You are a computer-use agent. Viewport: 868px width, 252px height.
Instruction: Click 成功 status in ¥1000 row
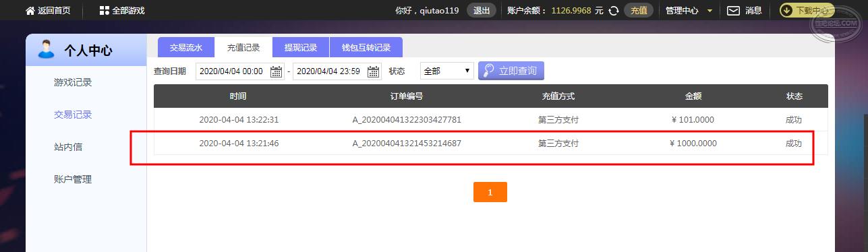[x=794, y=144]
